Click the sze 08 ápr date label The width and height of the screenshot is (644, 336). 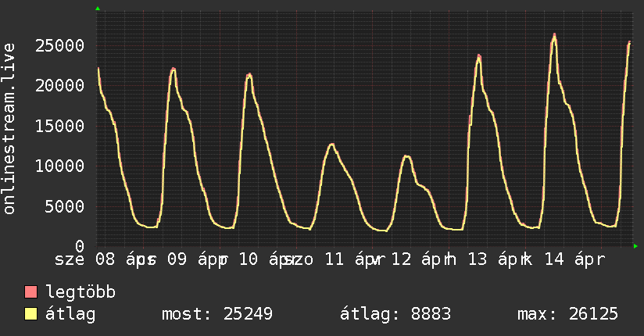tap(106, 259)
